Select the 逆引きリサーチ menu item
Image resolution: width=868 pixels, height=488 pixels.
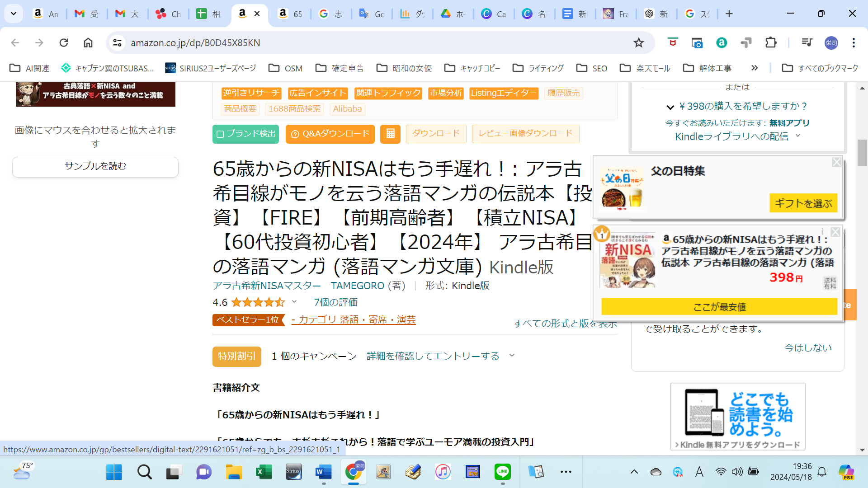pyautogui.click(x=251, y=93)
